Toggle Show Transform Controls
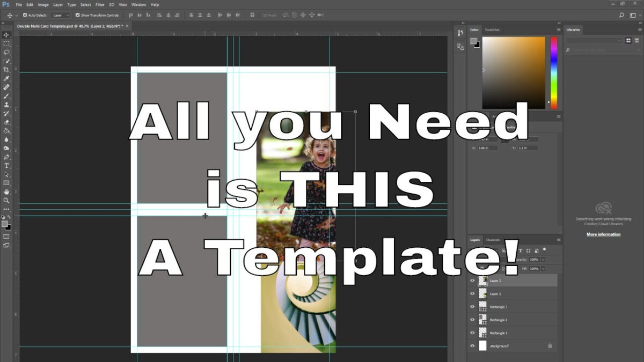644x362 pixels. pos(77,15)
